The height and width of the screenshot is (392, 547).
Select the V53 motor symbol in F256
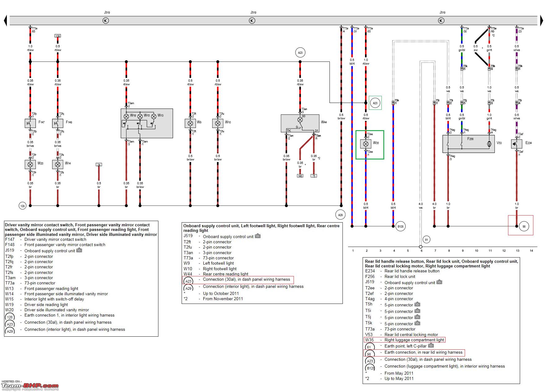[489, 144]
